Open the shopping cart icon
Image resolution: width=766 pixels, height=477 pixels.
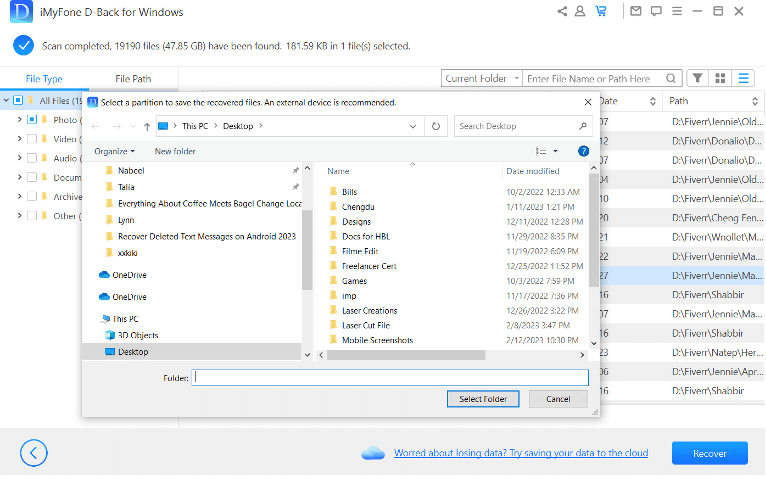point(601,11)
